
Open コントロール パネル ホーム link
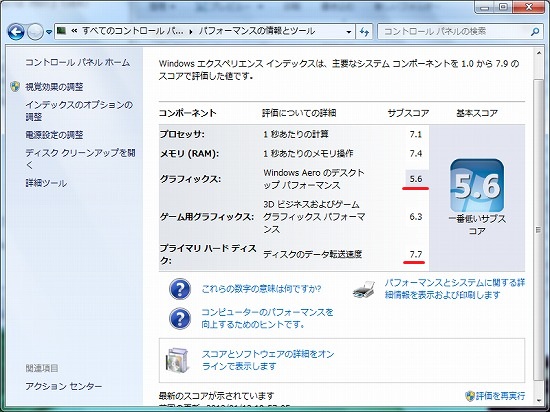pos(78,62)
